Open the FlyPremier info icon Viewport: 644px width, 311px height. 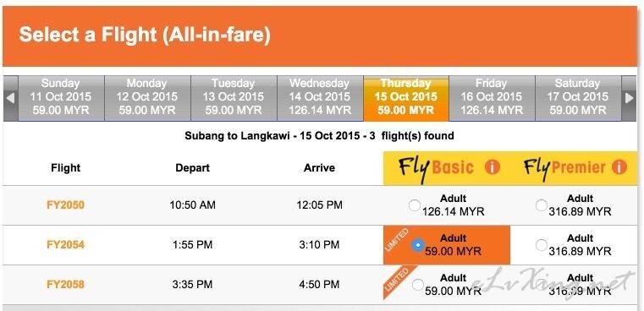pyautogui.click(x=619, y=167)
